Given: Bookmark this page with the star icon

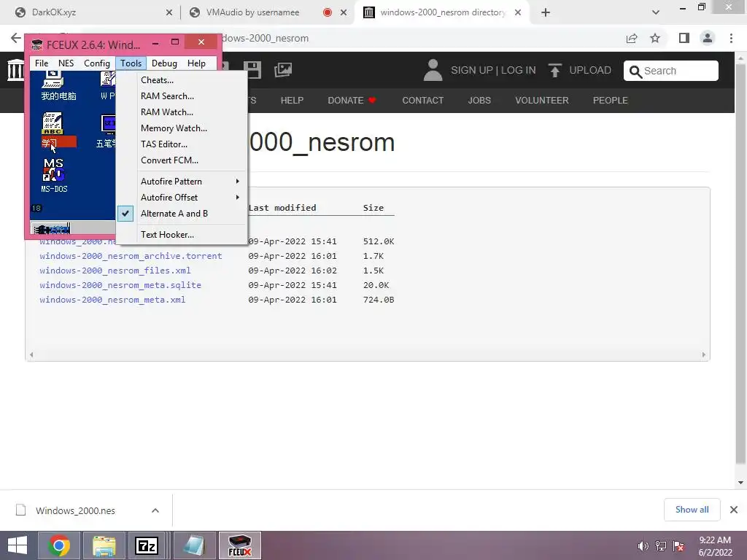Looking at the screenshot, I should click(655, 39).
